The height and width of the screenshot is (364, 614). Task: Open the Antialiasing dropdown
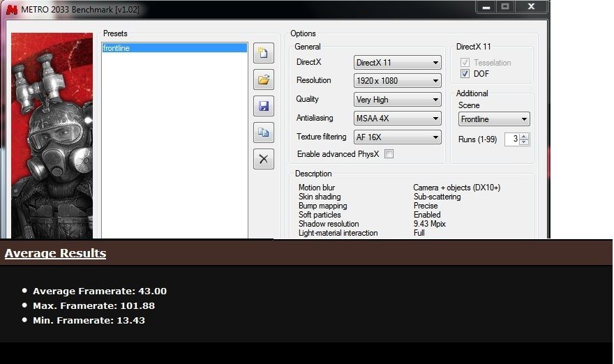tap(398, 119)
